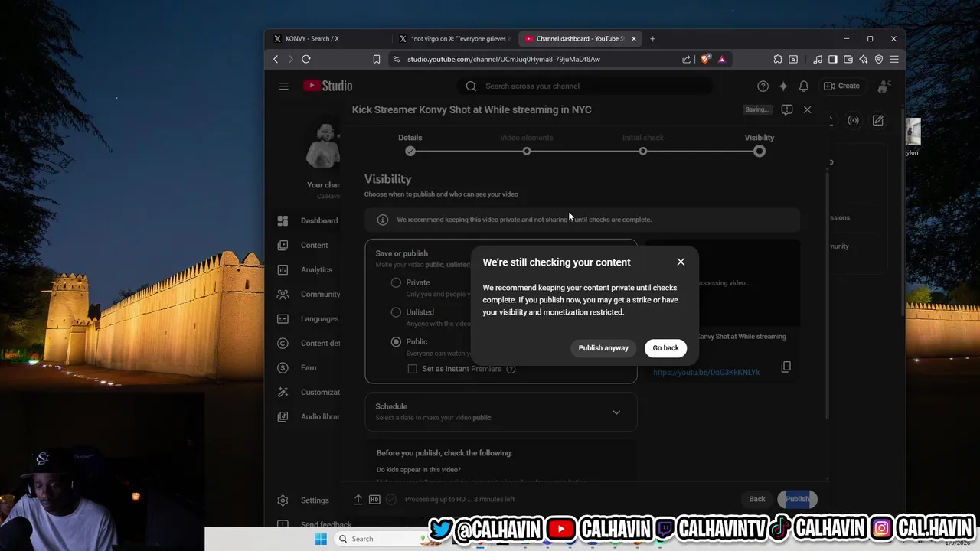Viewport: 980px width, 551px height.
Task: Close the 'still checking your content' dialog
Action: point(681,262)
